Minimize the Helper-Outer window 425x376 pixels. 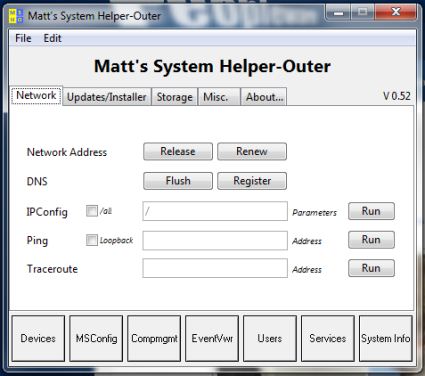point(339,13)
